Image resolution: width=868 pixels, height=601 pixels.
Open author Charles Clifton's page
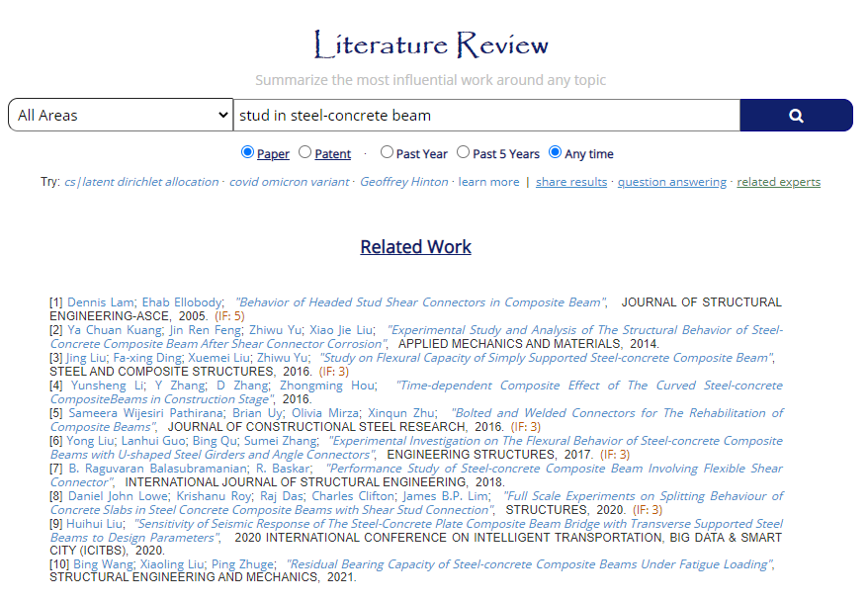pyautogui.click(x=353, y=496)
